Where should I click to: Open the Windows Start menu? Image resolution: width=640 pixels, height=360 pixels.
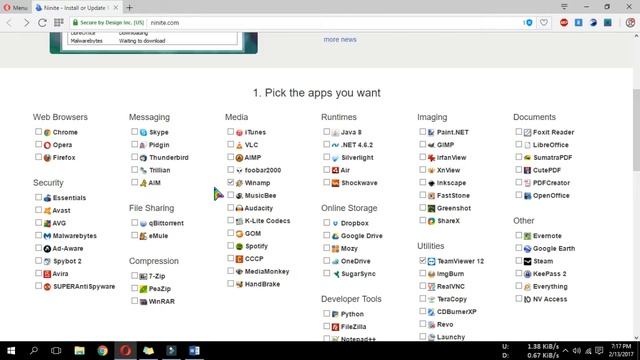tap(11, 351)
